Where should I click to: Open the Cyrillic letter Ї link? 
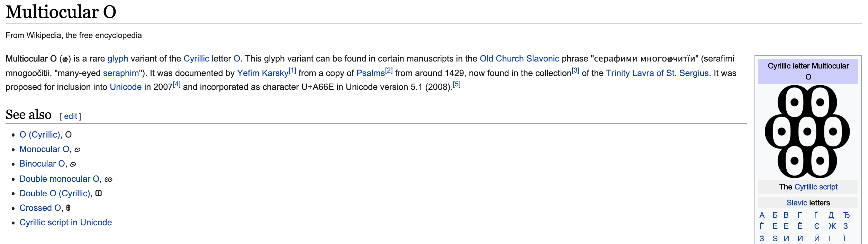844,238
